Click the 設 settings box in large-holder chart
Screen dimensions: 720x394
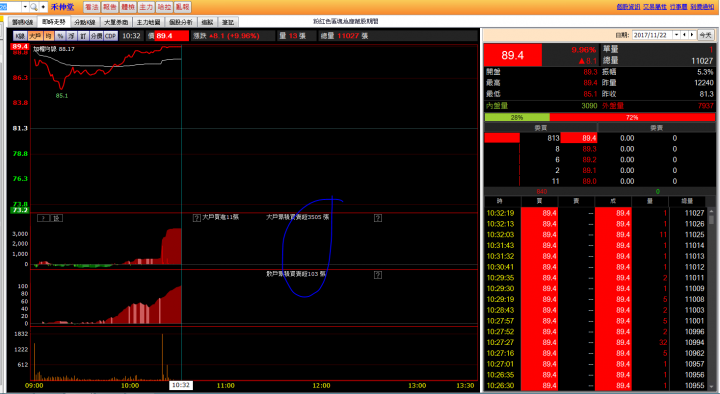click(x=56, y=218)
